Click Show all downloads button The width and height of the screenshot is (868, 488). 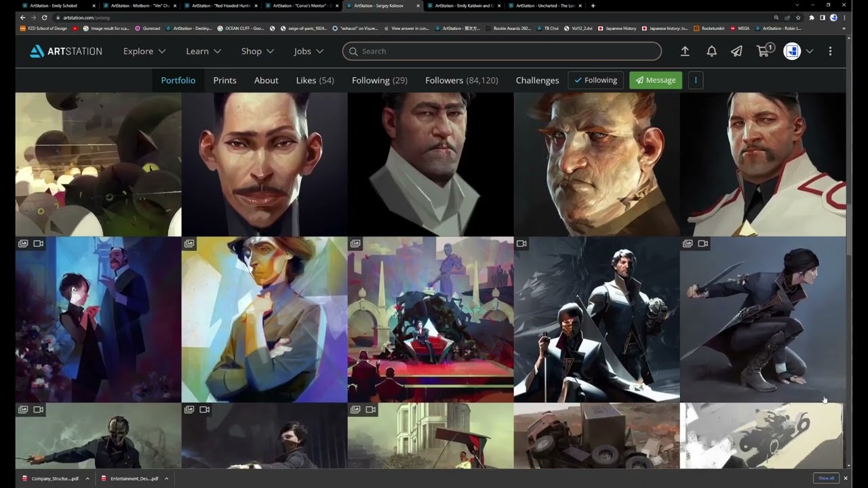(826, 478)
